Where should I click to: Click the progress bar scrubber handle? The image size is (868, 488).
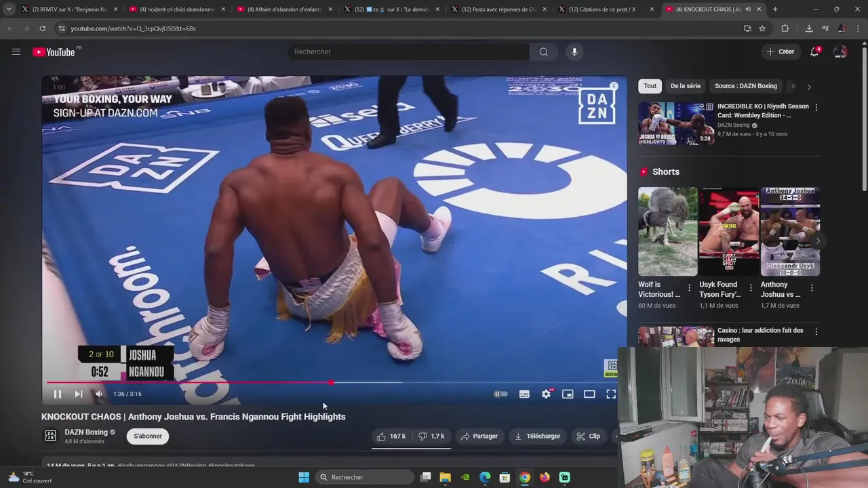tap(331, 383)
